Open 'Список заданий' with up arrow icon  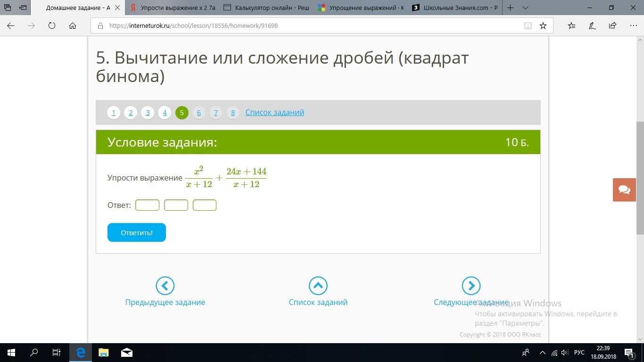point(318,286)
